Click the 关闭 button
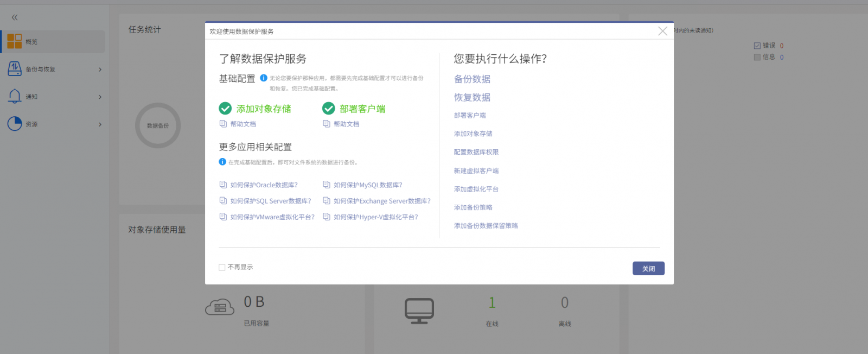The image size is (868, 354). coord(648,268)
